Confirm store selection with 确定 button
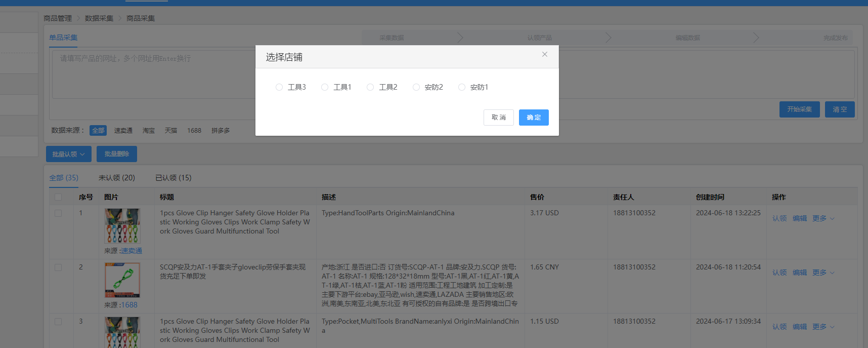Viewport: 868px width, 348px height. tap(534, 118)
